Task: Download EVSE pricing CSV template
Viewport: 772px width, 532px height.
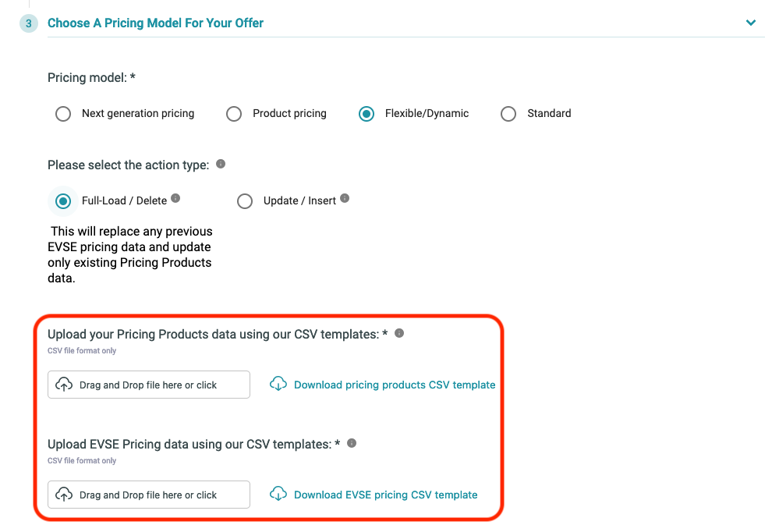Action: pyautogui.click(x=385, y=495)
